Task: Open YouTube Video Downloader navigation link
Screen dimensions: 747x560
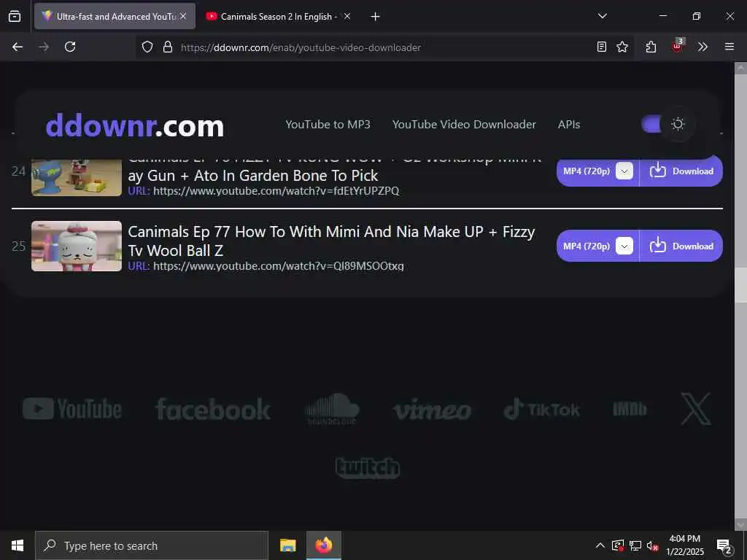Action: (464, 124)
